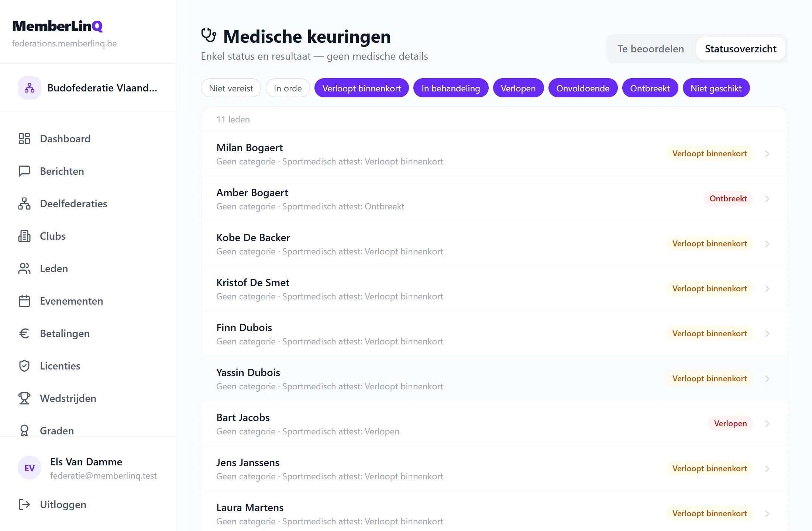Click Sportmedisch attest: Ontbreekt subtitle text

point(343,206)
